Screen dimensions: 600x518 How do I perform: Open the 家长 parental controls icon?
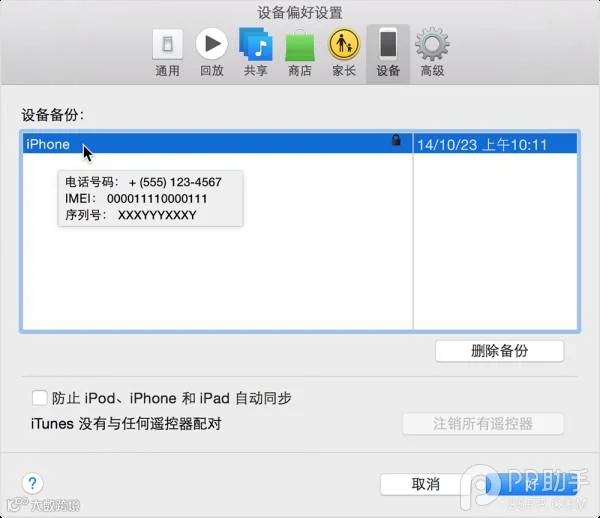[344, 44]
